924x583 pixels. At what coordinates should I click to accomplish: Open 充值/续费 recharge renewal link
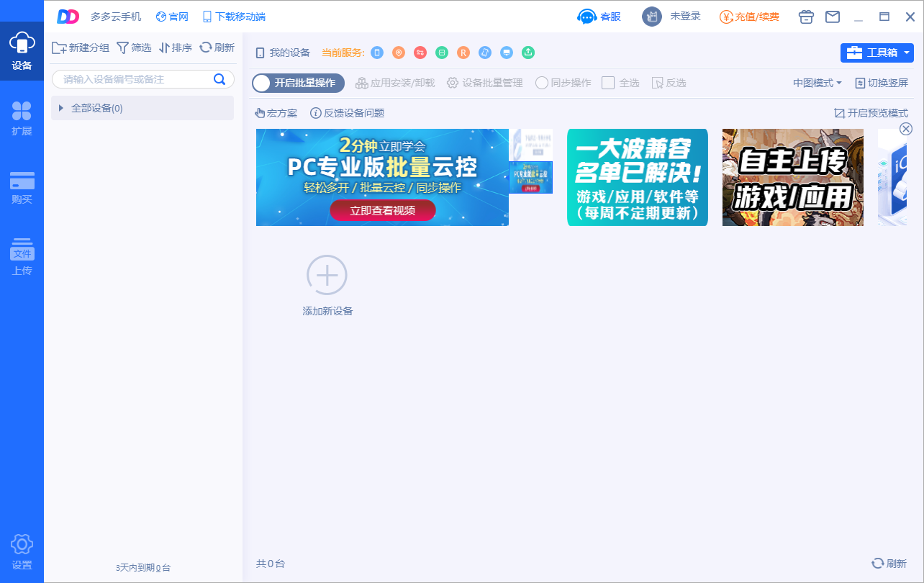click(749, 17)
